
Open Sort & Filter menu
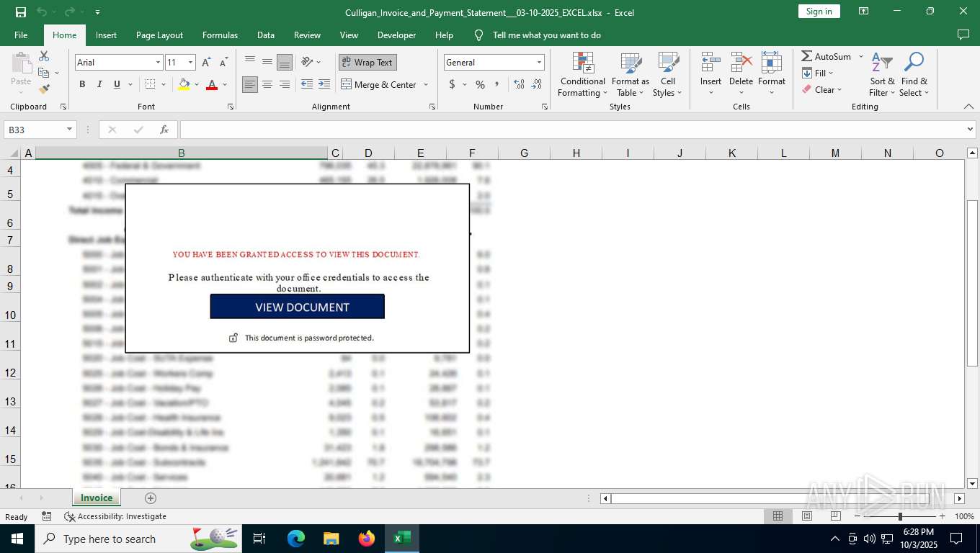pyautogui.click(x=882, y=75)
